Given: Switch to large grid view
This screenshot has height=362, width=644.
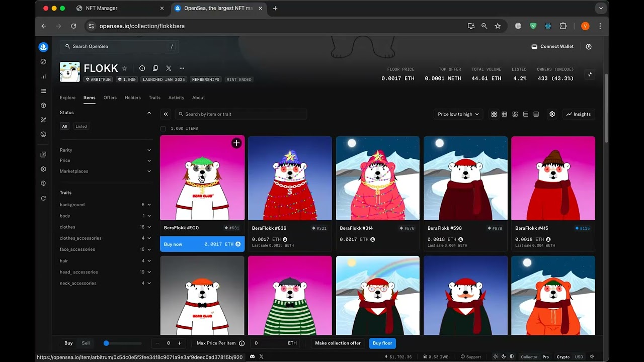Looking at the screenshot, I should pyautogui.click(x=494, y=114).
